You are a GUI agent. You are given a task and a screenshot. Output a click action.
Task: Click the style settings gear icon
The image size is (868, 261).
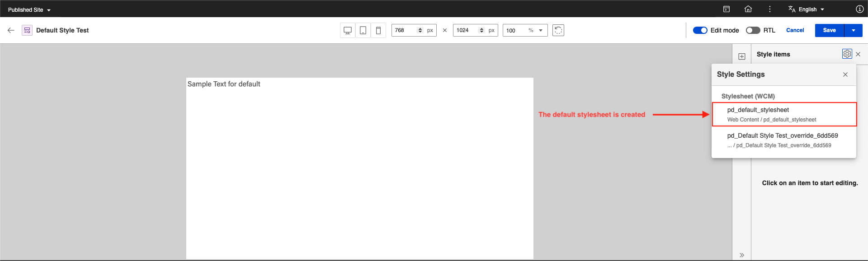tap(847, 54)
